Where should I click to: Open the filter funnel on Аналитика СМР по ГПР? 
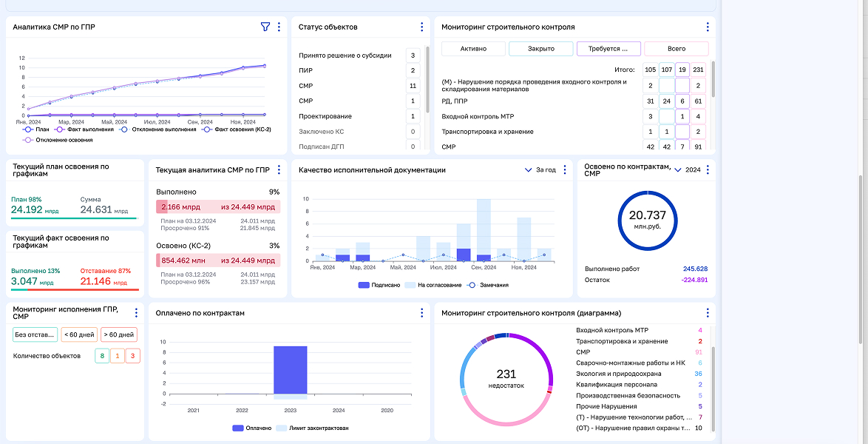click(264, 27)
